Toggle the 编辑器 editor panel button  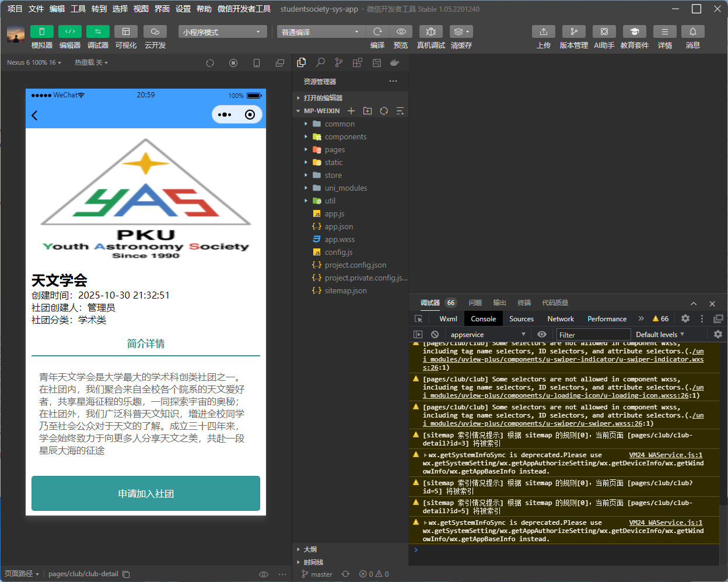tap(70, 31)
